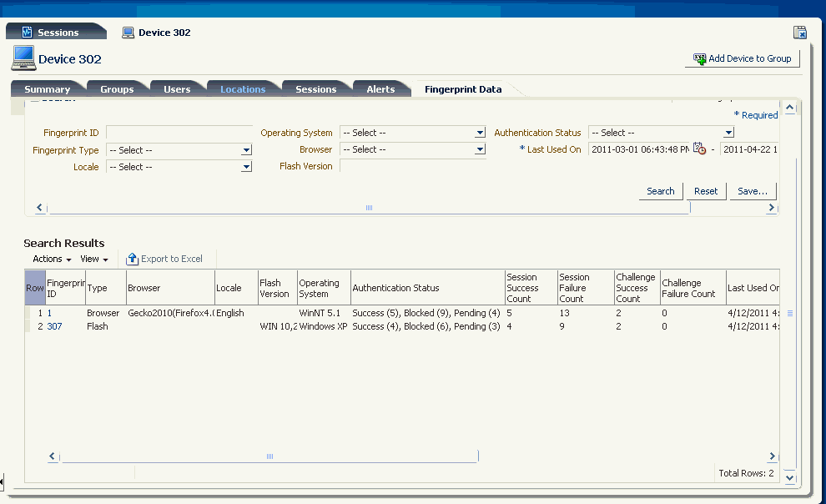
Task: Click the Search button
Action: tap(661, 191)
